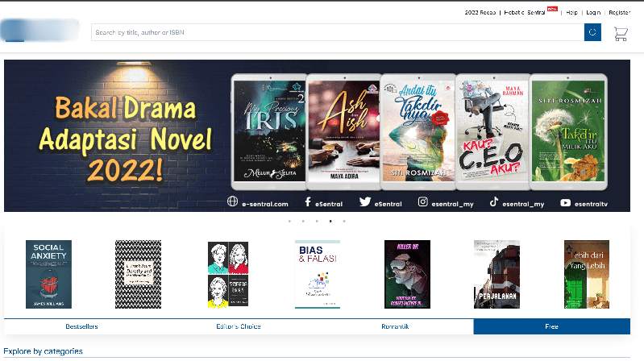The width and height of the screenshot is (644, 361).
Task: Select the second carousel dot
Action: point(303,221)
